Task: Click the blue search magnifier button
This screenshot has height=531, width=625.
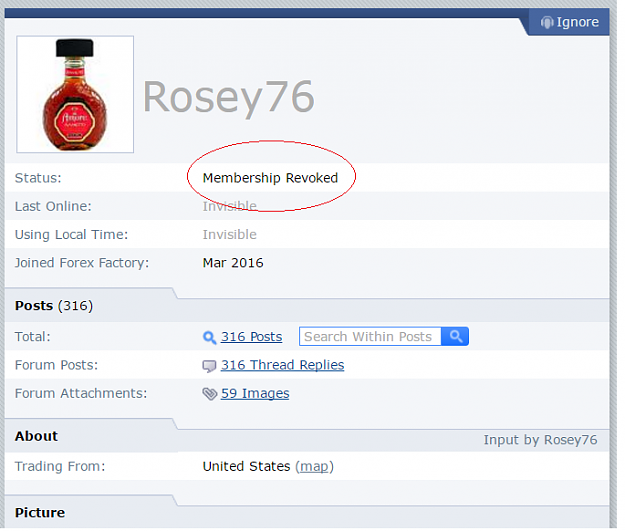Action: (455, 337)
